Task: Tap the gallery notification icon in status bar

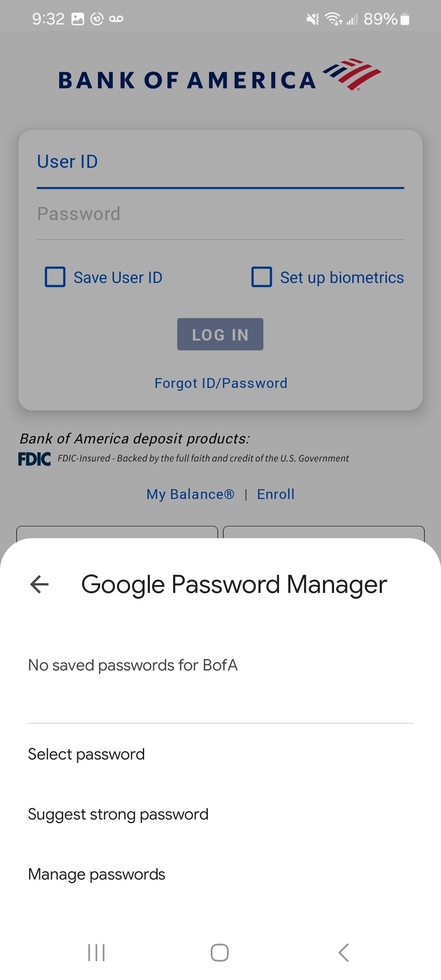Action: tap(78, 19)
